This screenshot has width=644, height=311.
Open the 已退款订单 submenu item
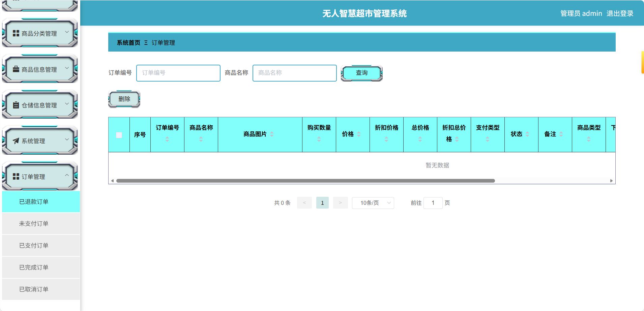click(41, 202)
